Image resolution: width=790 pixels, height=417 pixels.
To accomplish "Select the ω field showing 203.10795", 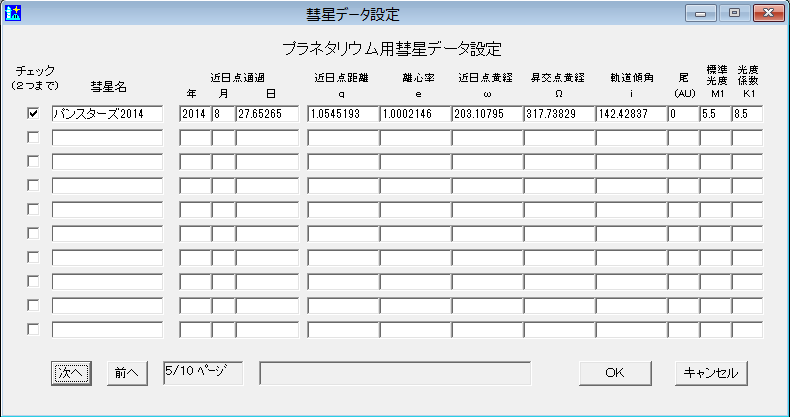I will (485, 114).
